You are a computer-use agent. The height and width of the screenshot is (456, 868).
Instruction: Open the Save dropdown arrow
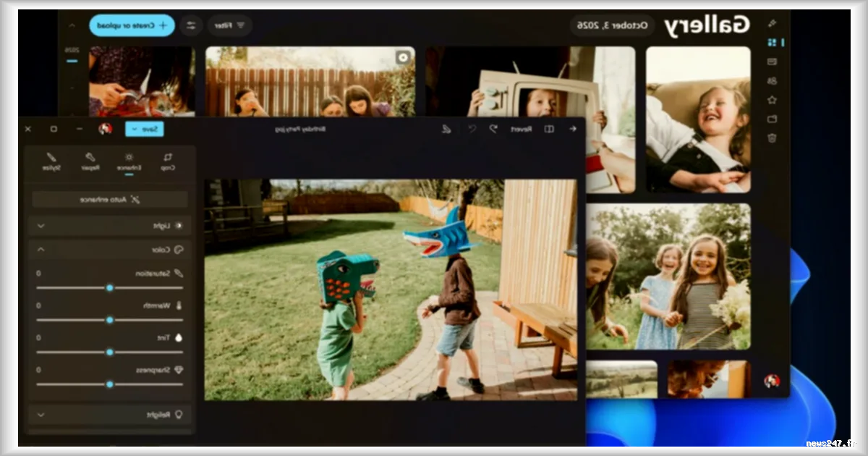click(x=135, y=129)
